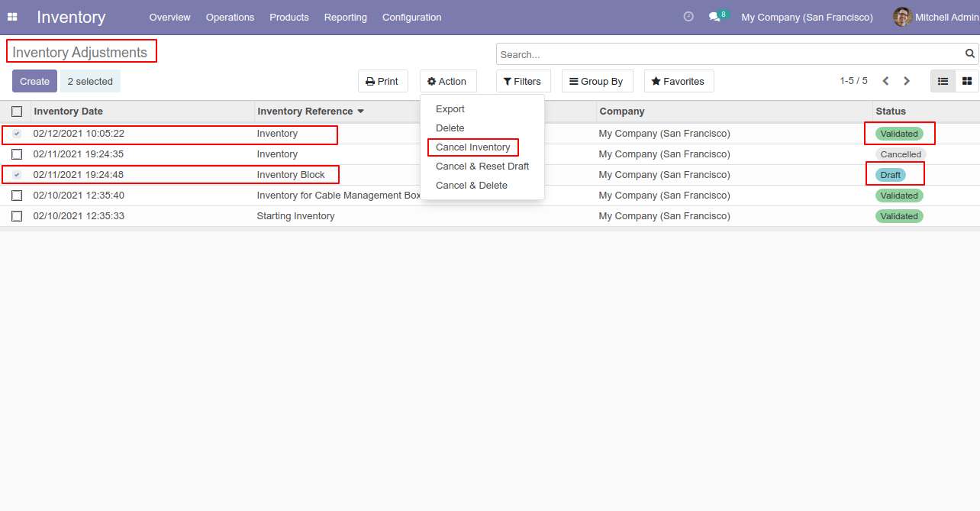Open the Reporting menu
The width and height of the screenshot is (980, 511).
[x=345, y=17]
